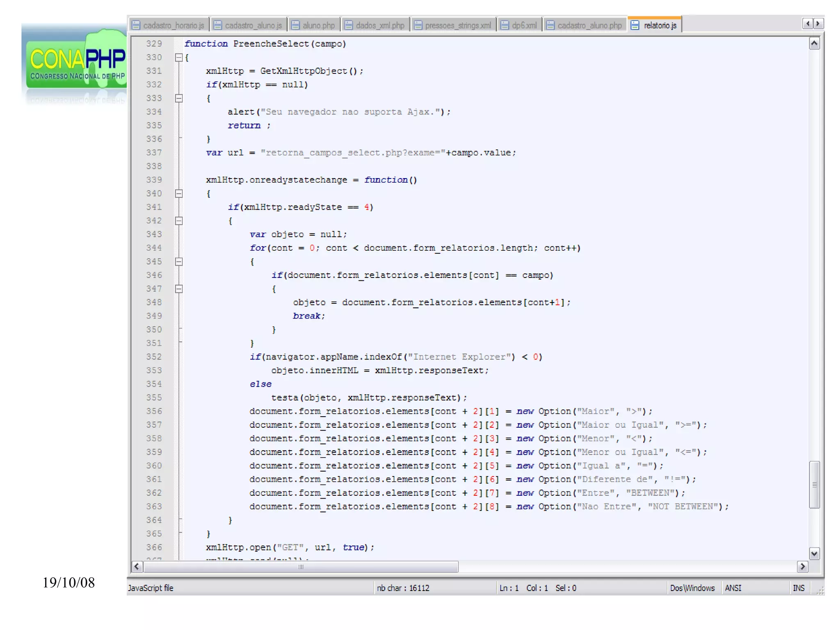Collapse the function block at line 340
840x630 pixels.
tap(179, 193)
